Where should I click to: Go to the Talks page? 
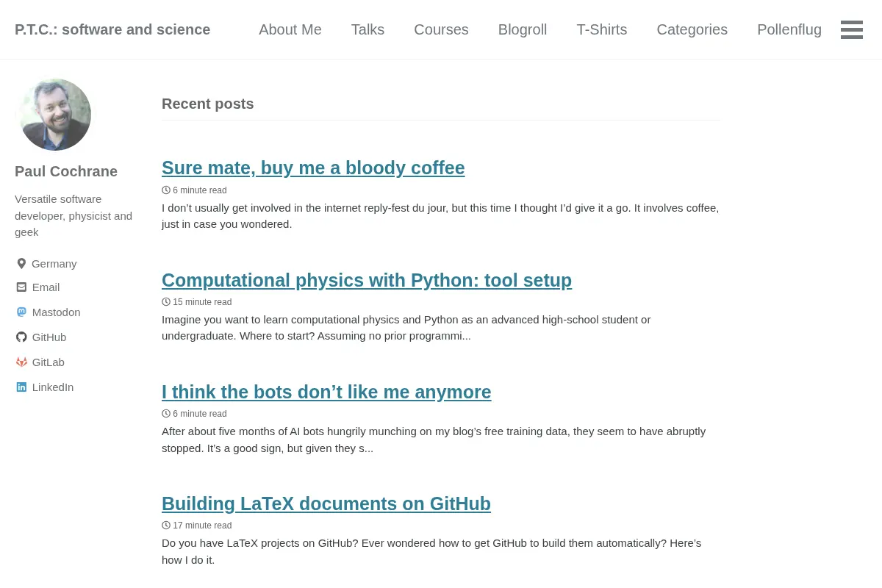coord(367,29)
